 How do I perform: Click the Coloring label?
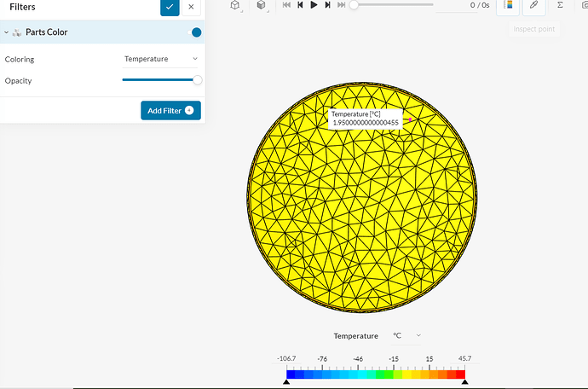click(20, 60)
